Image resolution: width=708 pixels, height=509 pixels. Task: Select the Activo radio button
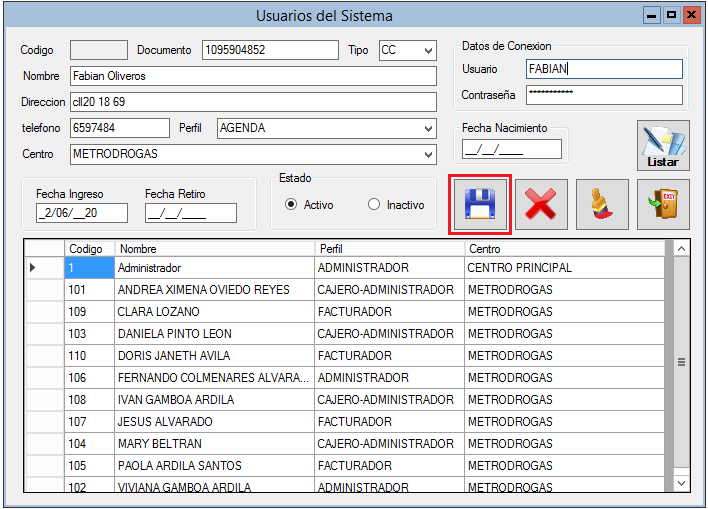click(291, 205)
